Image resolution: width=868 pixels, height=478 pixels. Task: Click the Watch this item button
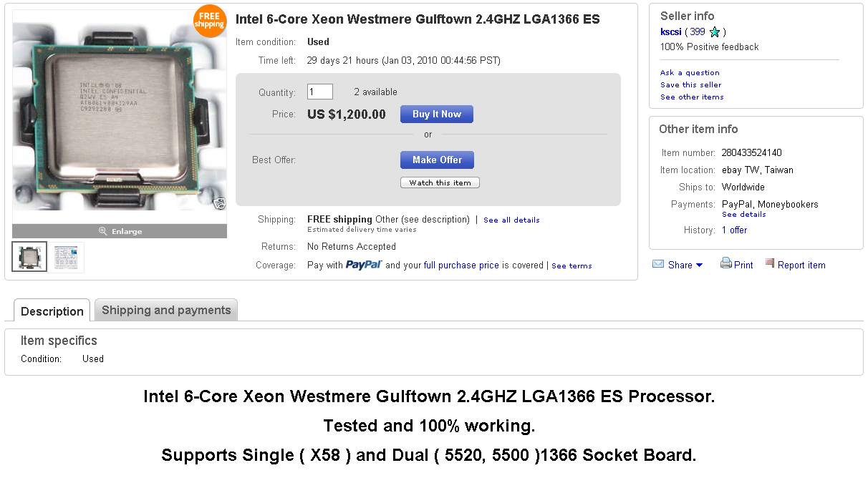point(440,183)
